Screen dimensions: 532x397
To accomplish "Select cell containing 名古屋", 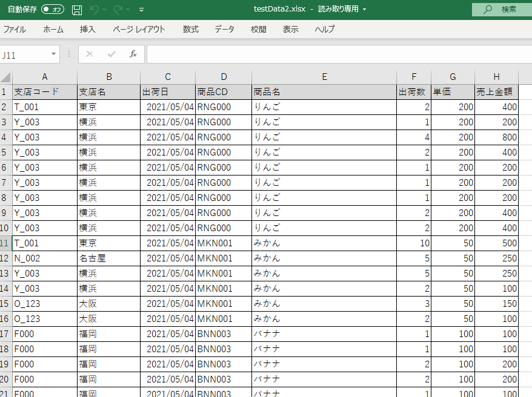I will click(108, 258).
